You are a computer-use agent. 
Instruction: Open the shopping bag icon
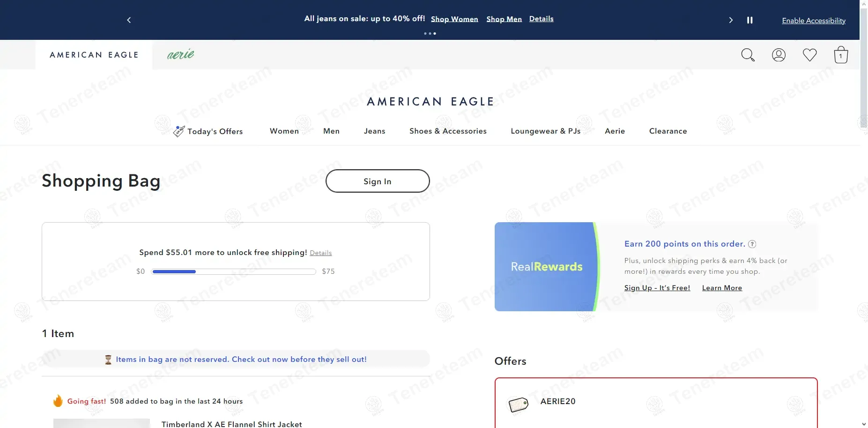coord(841,55)
